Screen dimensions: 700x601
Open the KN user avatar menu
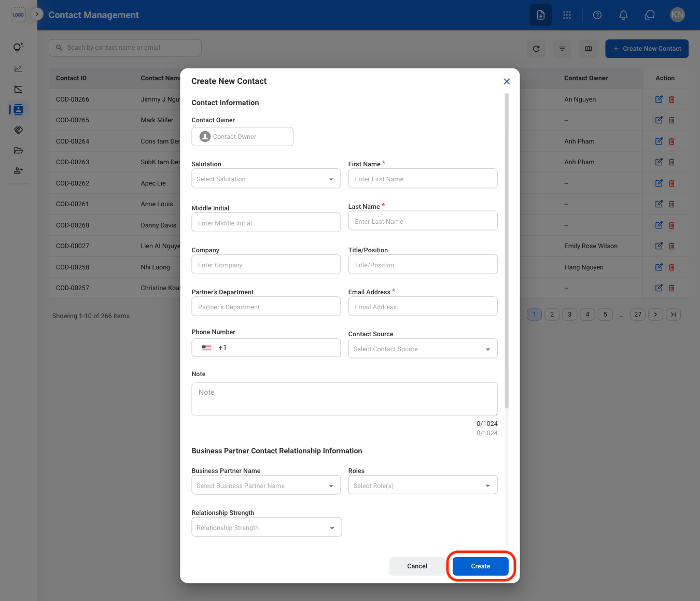pos(677,15)
